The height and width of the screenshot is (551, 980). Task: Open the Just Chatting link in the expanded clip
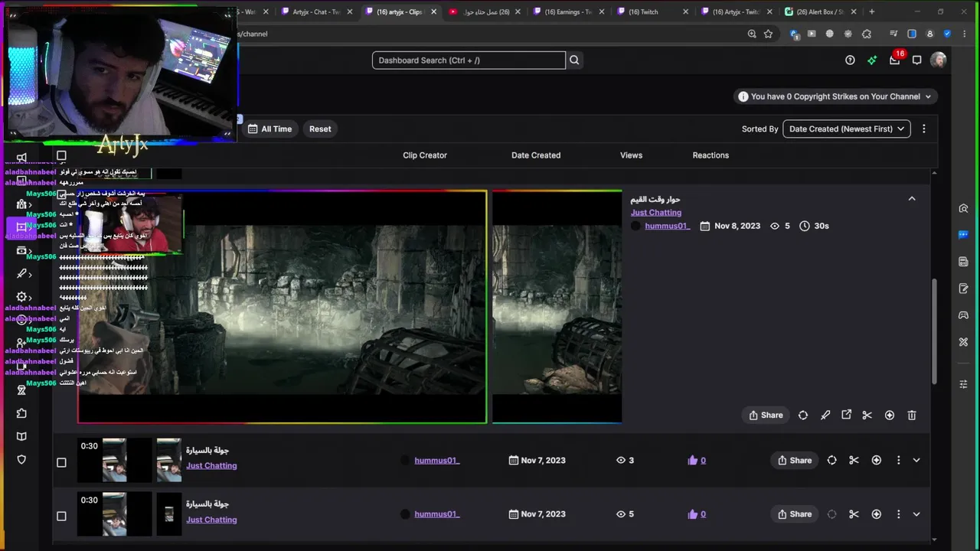[x=656, y=213]
